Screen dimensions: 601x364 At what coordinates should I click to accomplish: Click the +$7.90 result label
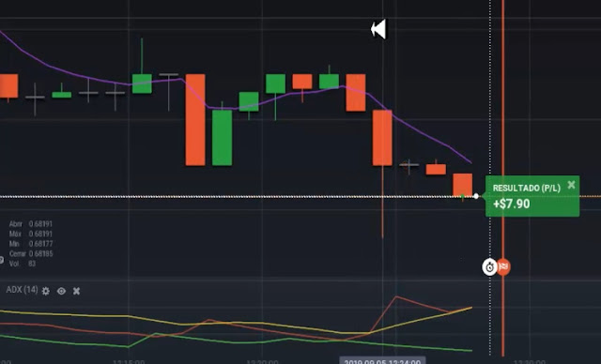[511, 204]
